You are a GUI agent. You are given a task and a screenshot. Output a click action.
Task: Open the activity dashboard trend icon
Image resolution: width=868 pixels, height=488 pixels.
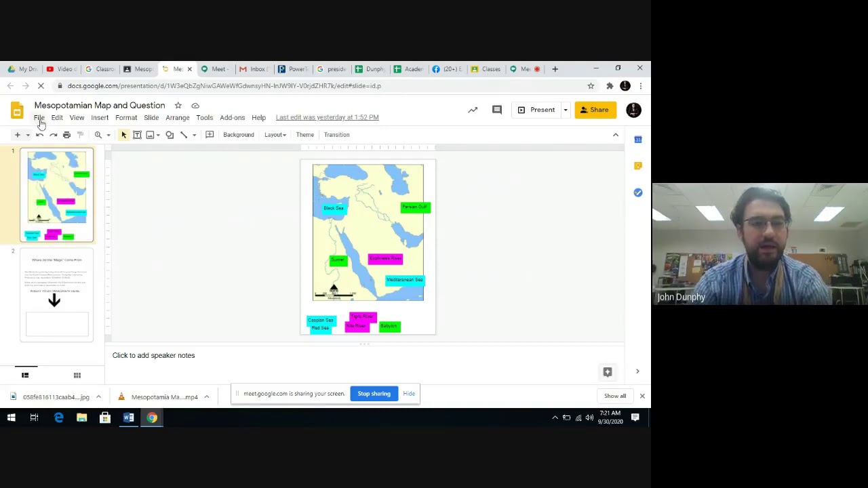tap(473, 110)
